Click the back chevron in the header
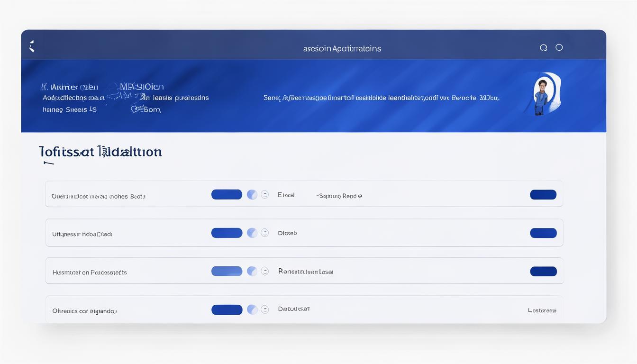The height and width of the screenshot is (364, 637). (x=32, y=46)
